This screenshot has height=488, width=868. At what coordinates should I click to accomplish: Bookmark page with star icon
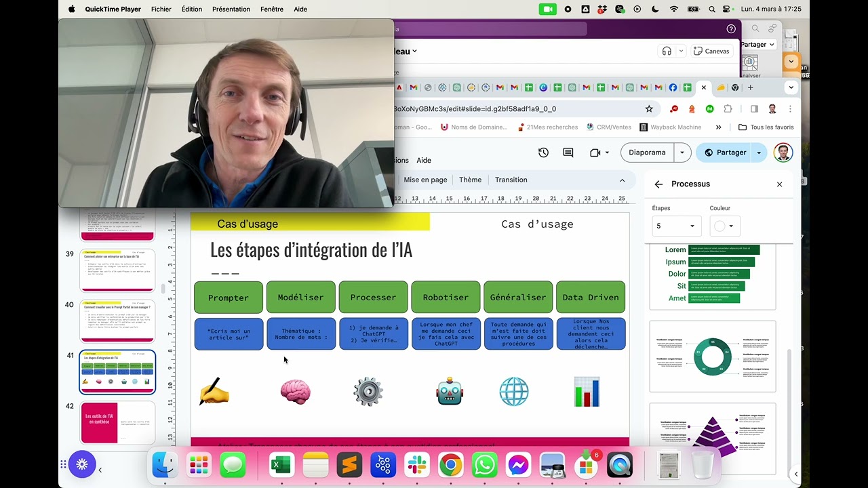(649, 108)
